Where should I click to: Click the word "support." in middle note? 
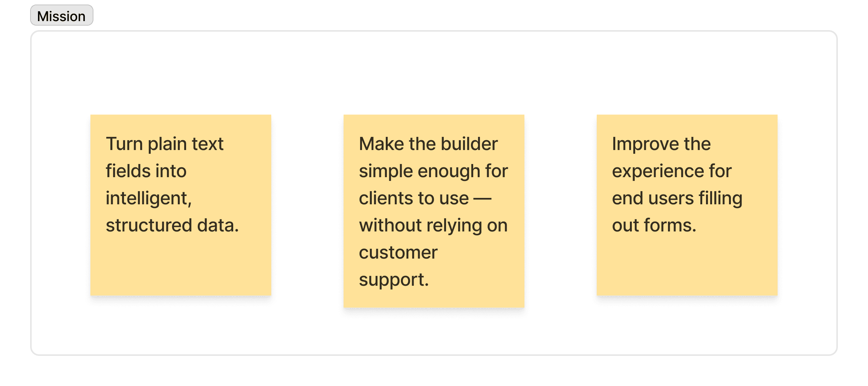tap(394, 280)
